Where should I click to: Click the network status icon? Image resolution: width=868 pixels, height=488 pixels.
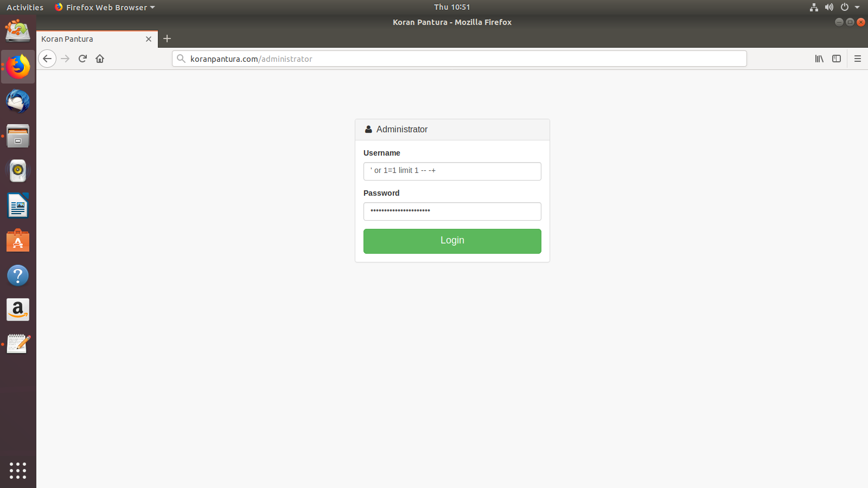click(x=814, y=7)
